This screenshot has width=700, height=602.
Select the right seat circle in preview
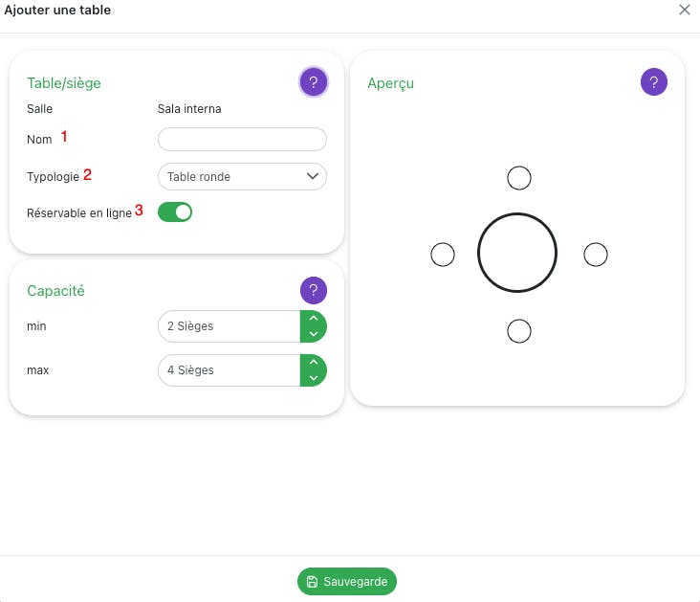pos(595,255)
